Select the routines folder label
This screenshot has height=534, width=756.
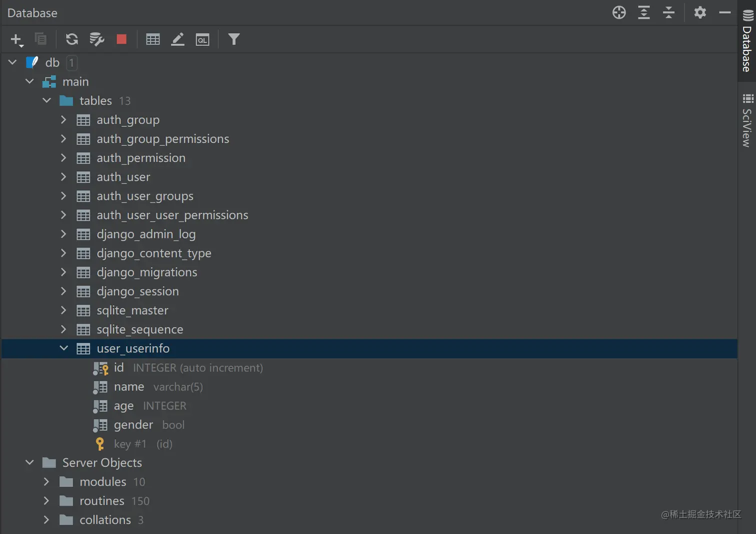tap(102, 501)
